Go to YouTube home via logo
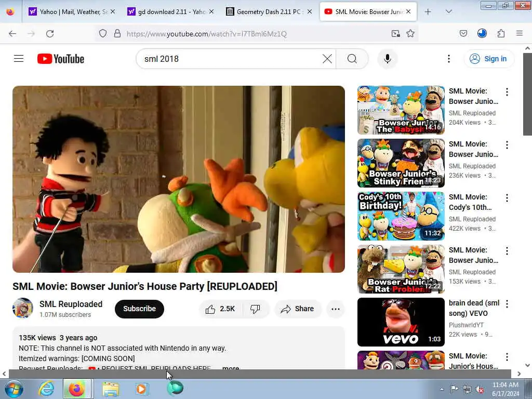532x399 pixels. 61,59
